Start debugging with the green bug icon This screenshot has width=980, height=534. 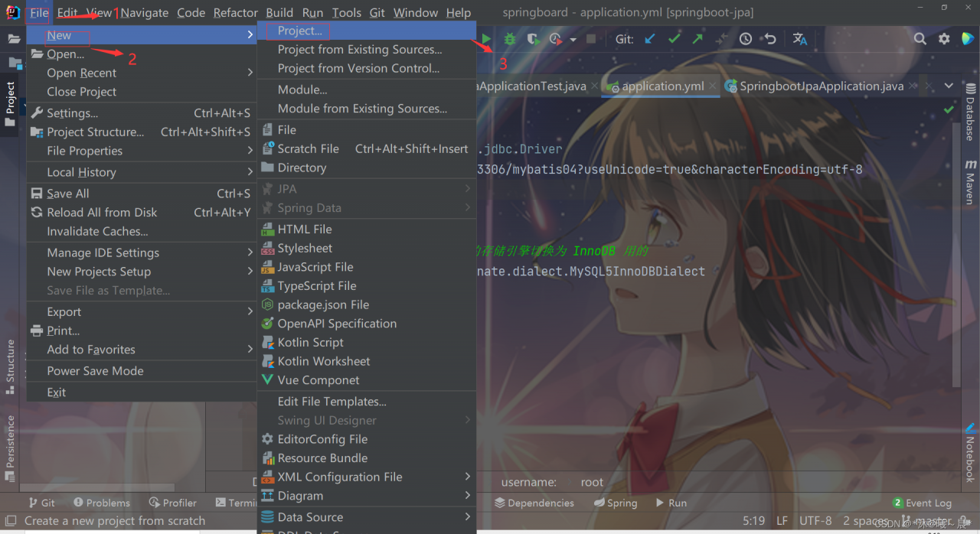click(510, 39)
